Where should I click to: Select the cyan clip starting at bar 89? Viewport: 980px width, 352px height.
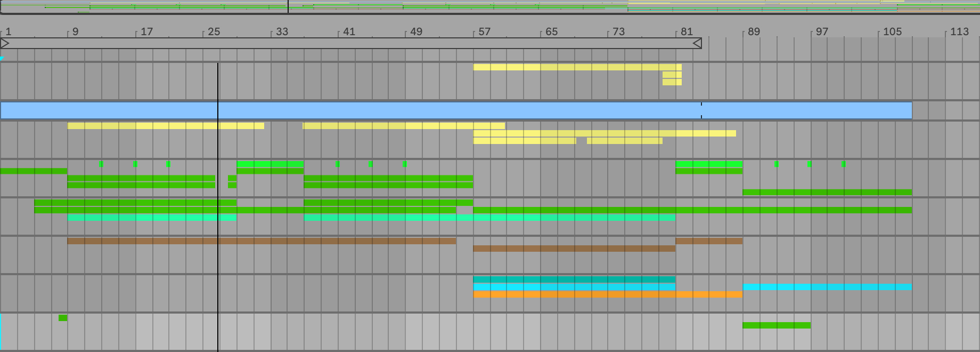pos(827,287)
